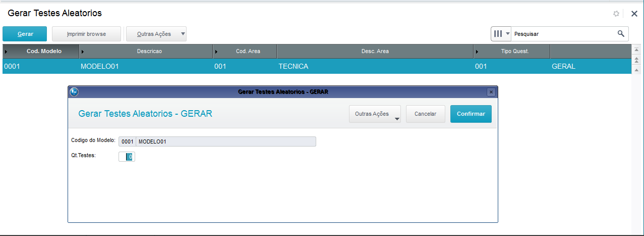Close the GERAR dialog with X
This screenshot has height=236, width=644.
pyautogui.click(x=491, y=92)
